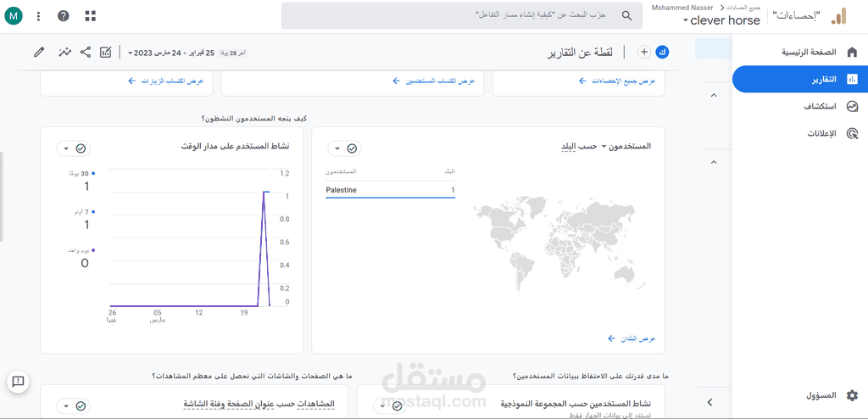Open the clever horse property selector

[721, 20]
